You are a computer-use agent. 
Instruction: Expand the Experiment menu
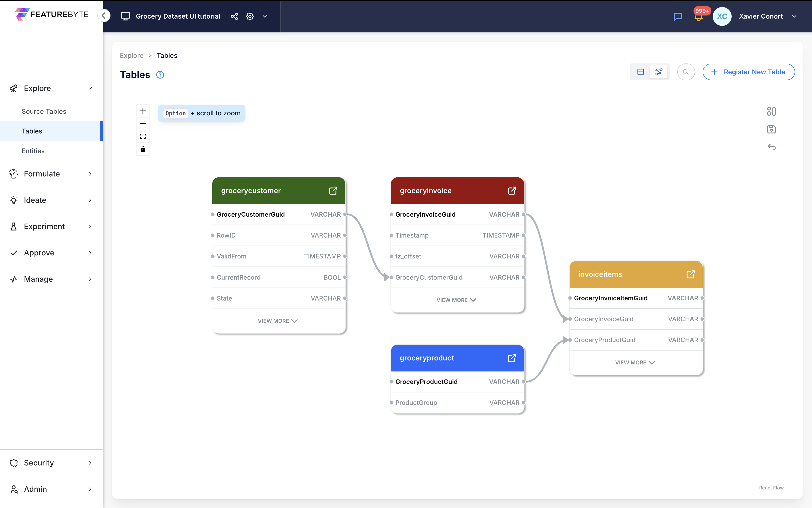tap(51, 227)
